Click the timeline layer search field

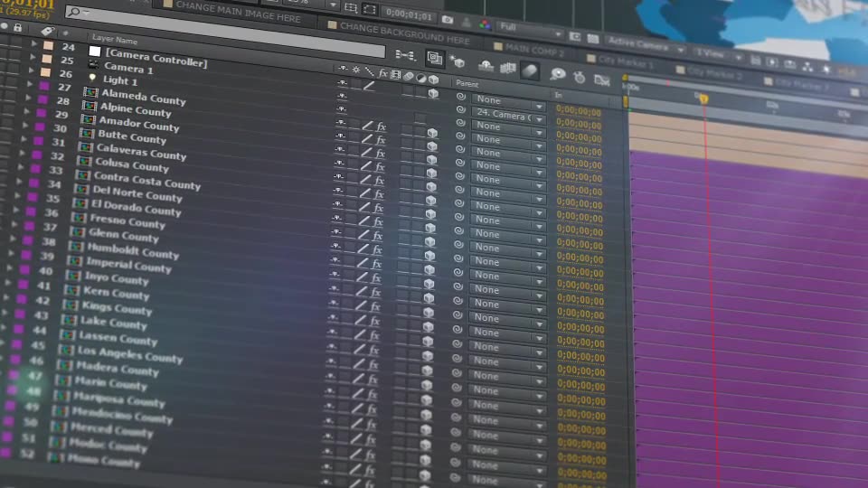[x=224, y=31]
